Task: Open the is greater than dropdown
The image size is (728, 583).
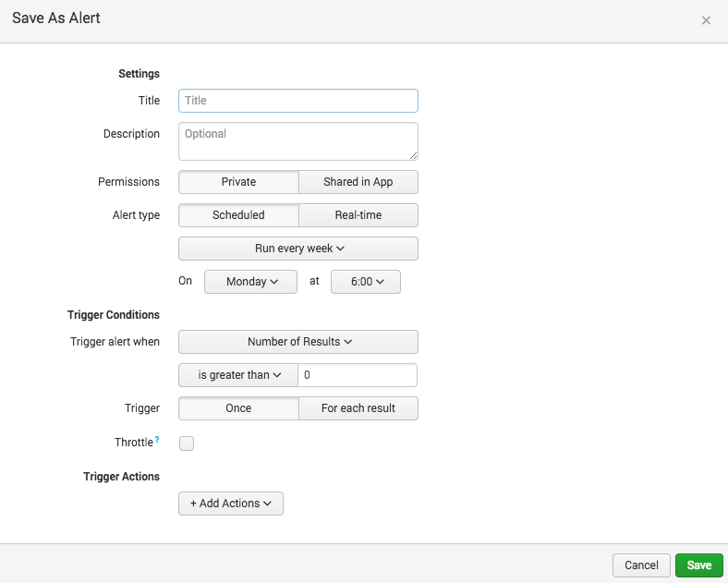Action: (237, 375)
